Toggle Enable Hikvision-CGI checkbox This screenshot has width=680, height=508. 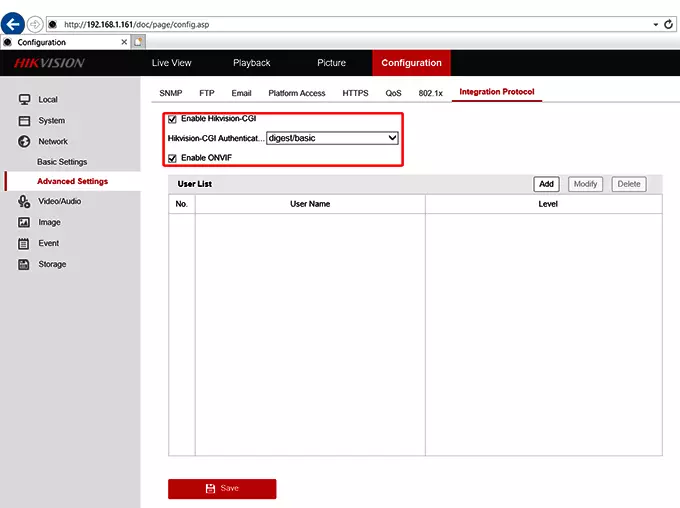coord(172,119)
